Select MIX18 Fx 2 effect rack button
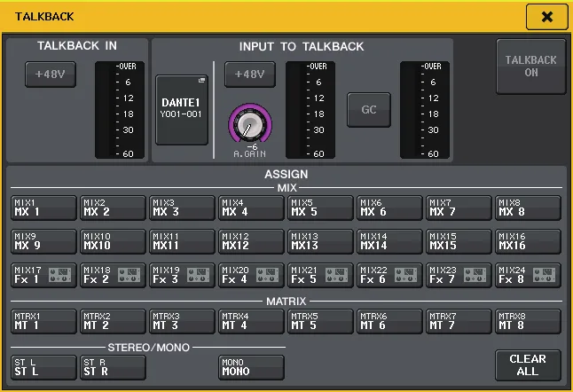 113,275
